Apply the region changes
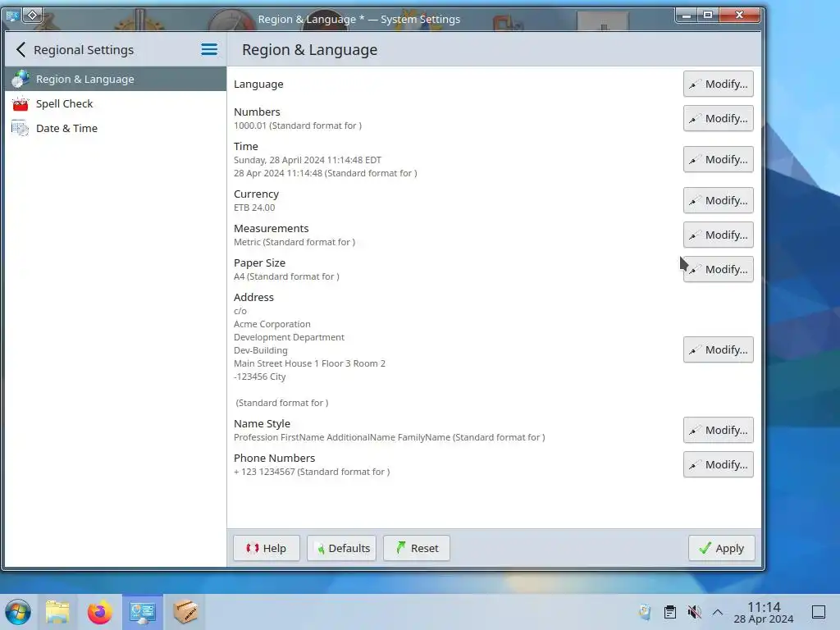This screenshot has width=840, height=630. click(x=721, y=548)
